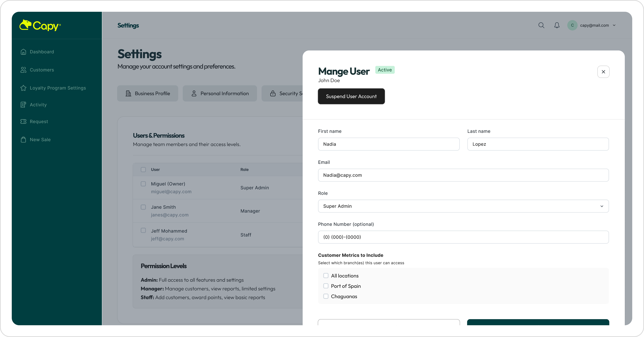Open the Request sidebar icon
This screenshot has height=337, width=644.
coord(24,121)
